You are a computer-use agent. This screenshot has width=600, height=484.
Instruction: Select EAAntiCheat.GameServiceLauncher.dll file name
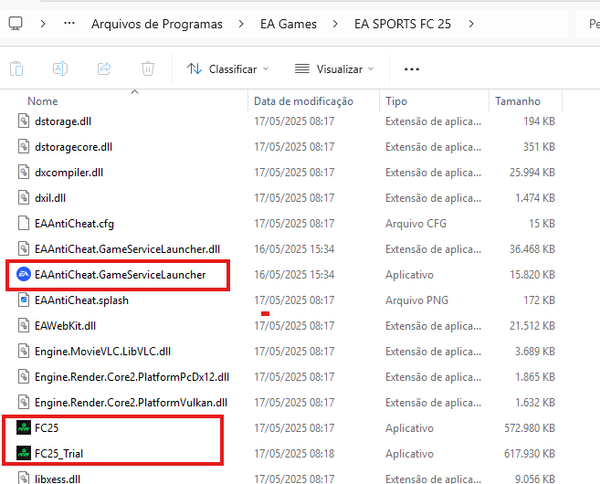click(127, 249)
